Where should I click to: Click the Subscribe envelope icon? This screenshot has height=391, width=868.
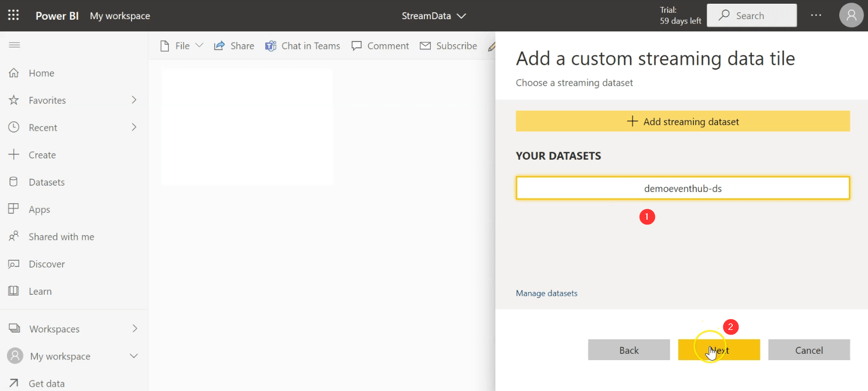click(425, 46)
